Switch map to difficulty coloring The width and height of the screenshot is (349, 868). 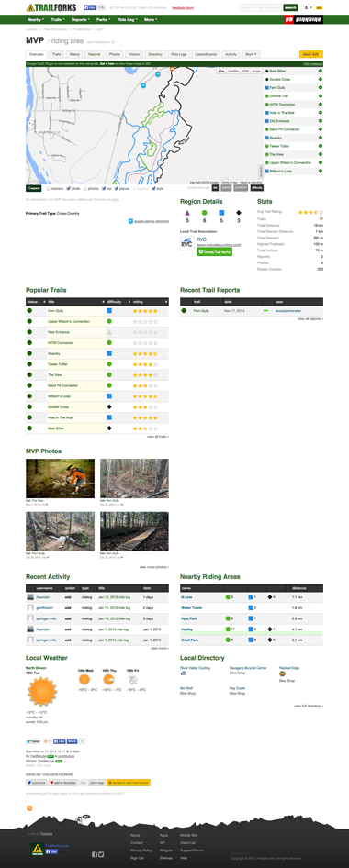[256, 188]
